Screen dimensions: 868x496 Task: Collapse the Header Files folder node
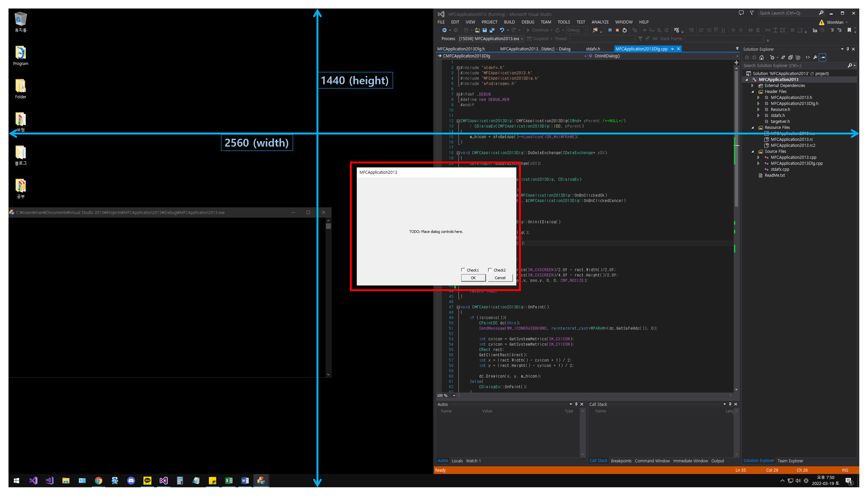[x=753, y=92]
